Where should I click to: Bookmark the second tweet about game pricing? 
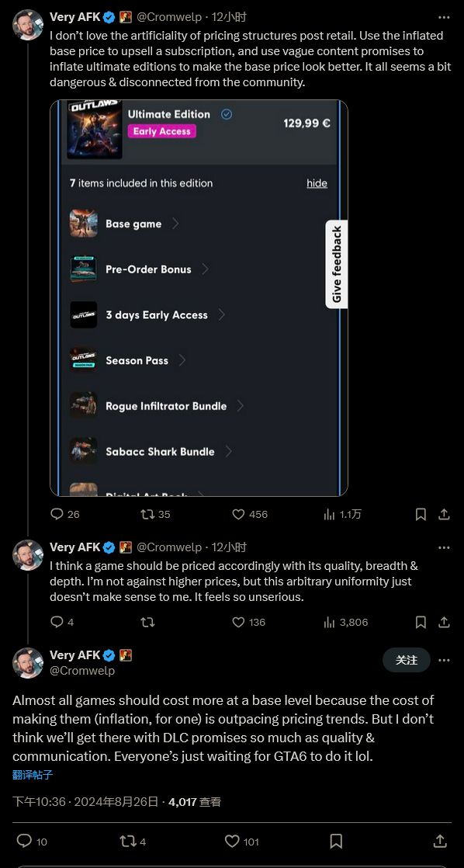pyautogui.click(x=421, y=622)
